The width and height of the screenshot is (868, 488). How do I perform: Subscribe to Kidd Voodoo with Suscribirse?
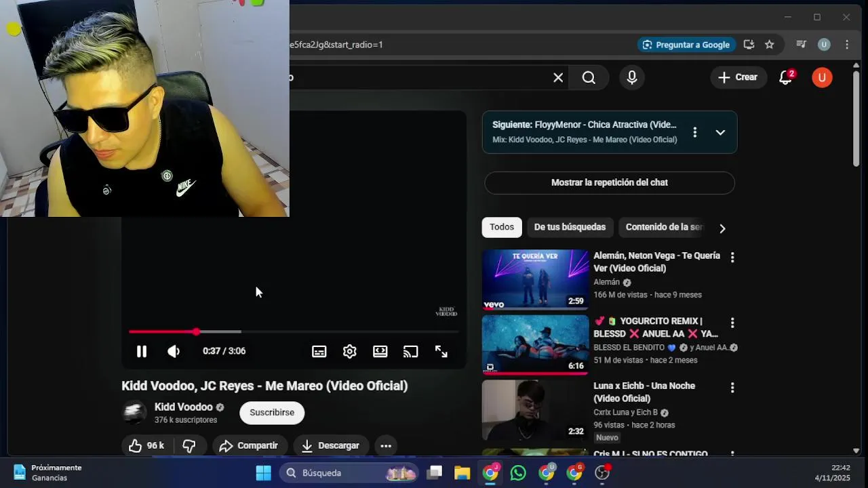[272, 412]
